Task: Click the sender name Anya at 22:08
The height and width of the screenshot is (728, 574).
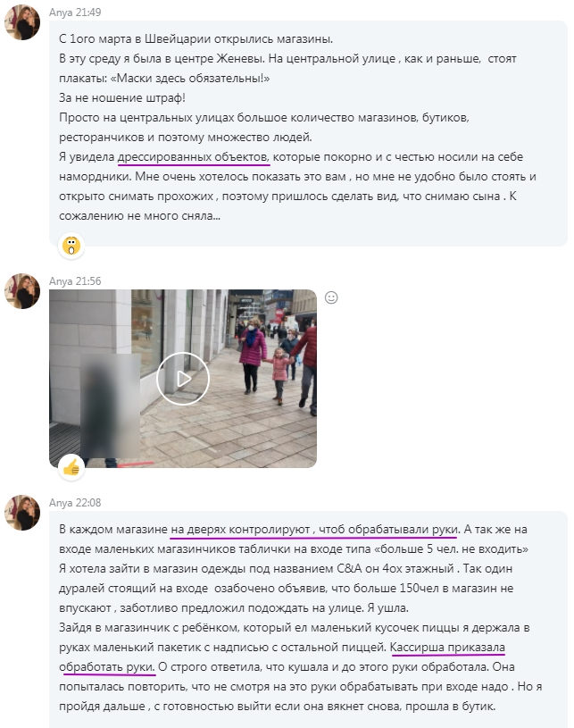Action: [x=61, y=502]
